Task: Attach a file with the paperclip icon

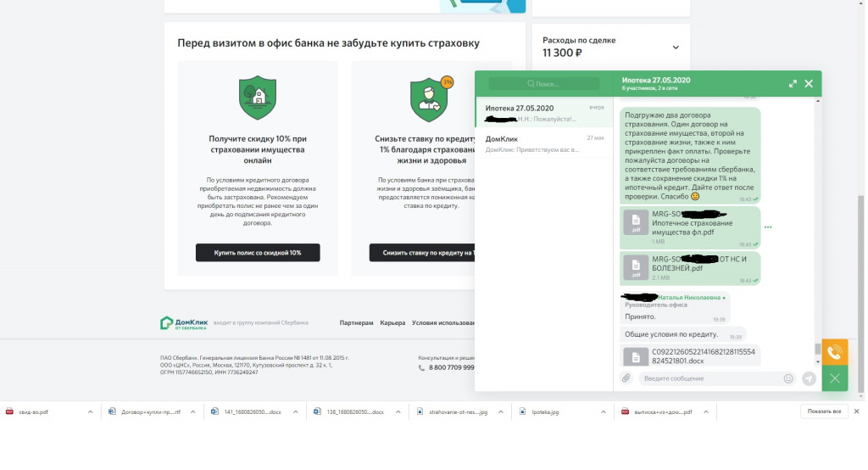Action: click(626, 378)
